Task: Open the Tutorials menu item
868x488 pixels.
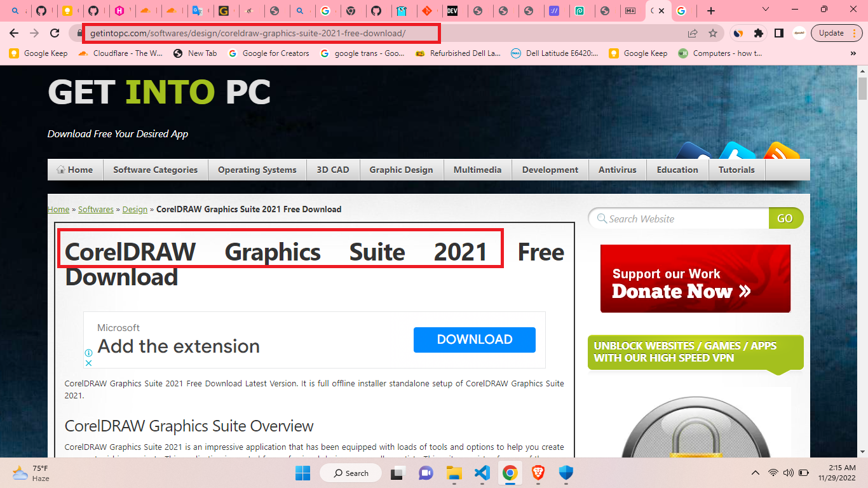Action: [736, 170]
